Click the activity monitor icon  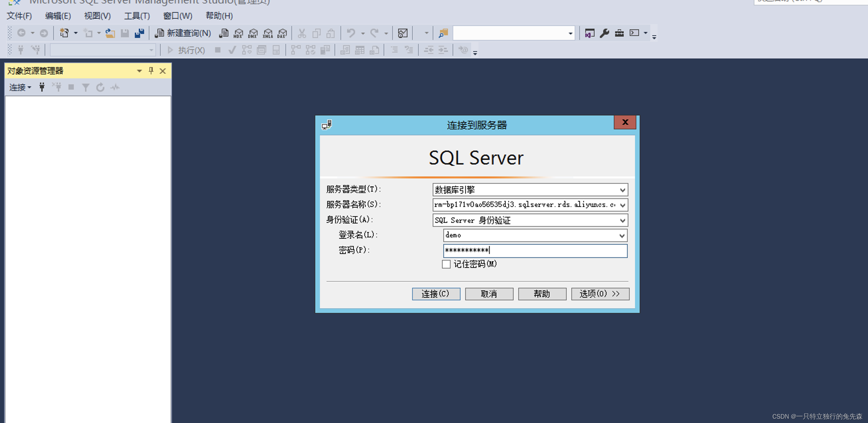403,33
